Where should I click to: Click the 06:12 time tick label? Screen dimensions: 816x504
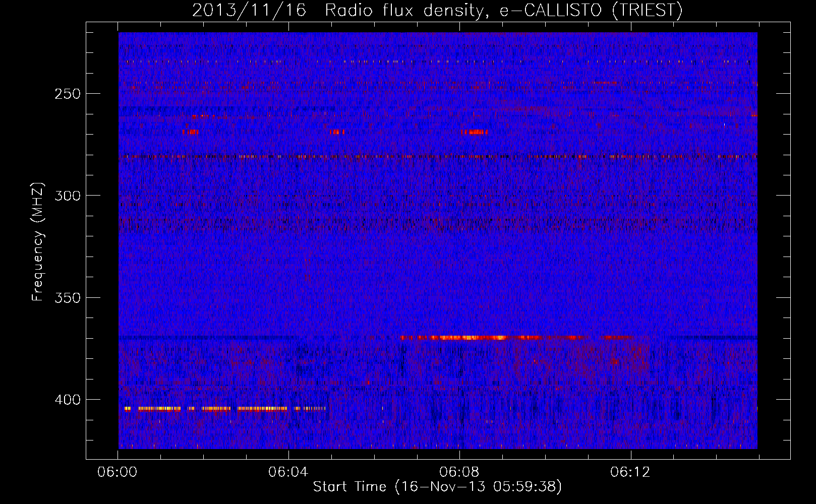[x=630, y=472]
